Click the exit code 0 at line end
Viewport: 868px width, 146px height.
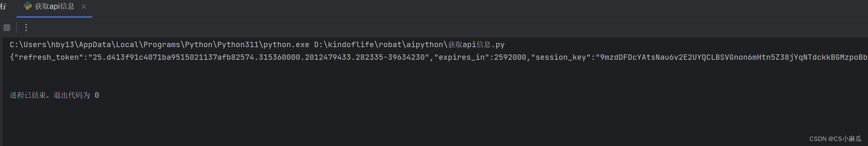pyautogui.click(x=97, y=95)
